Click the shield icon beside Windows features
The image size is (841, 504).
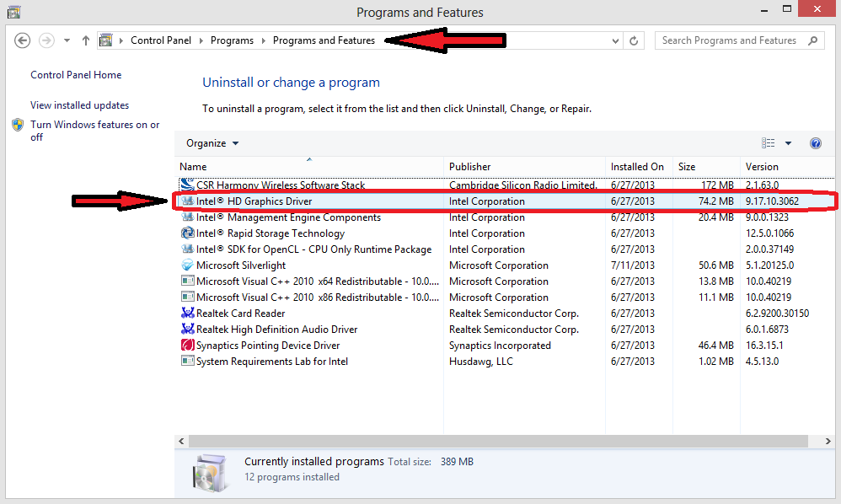18,125
